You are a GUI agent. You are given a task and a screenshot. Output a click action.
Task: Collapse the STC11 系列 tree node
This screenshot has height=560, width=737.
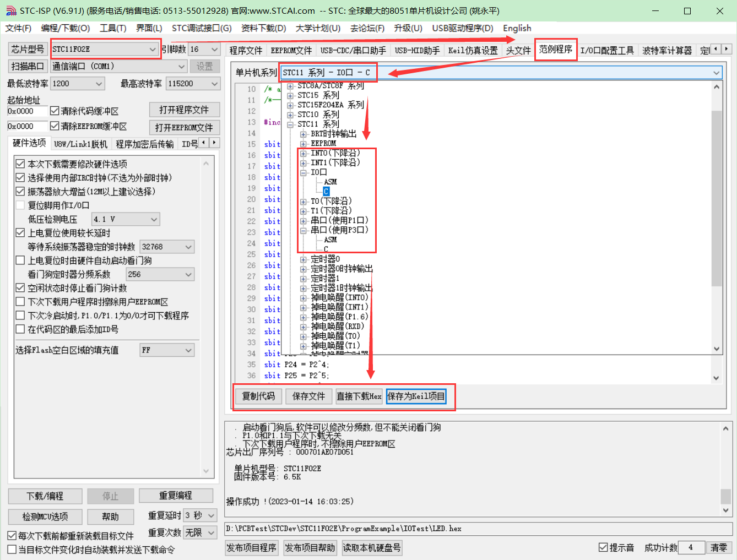click(x=290, y=124)
